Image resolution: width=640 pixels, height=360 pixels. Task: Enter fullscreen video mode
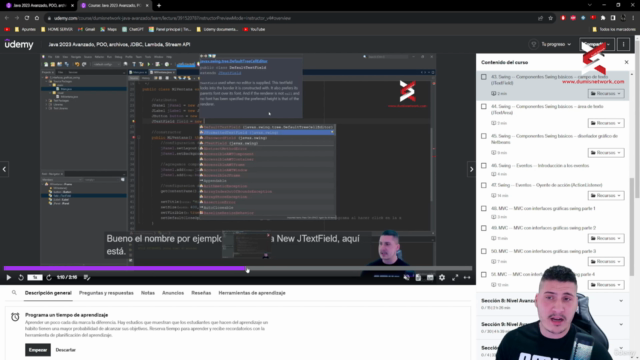coord(455,278)
